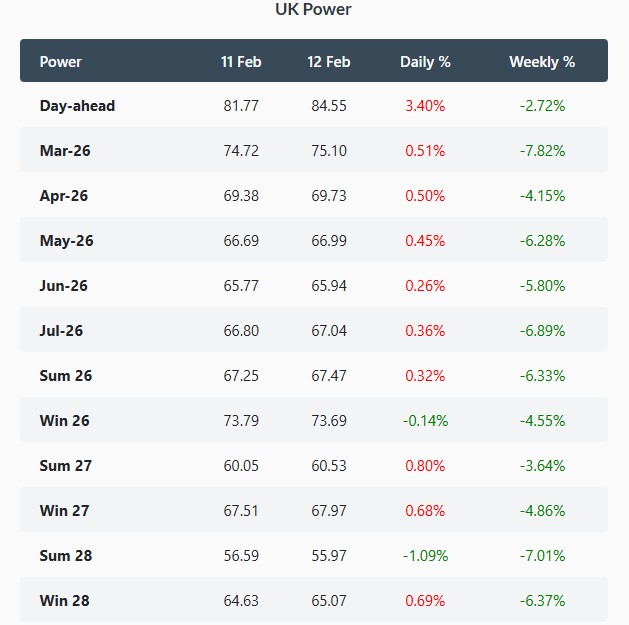Select the Jun-26 row label
The width and height of the screenshot is (629, 625).
point(64,286)
